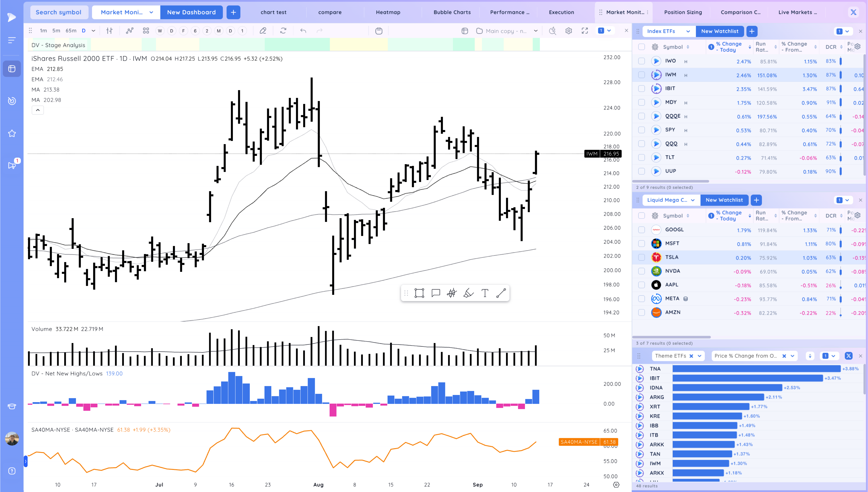Tick the GOOGL row checkbox
868x492 pixels.
coord(641,230)
